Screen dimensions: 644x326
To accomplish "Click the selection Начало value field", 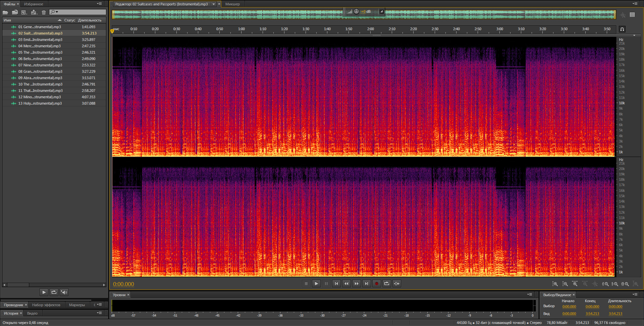I will pos(569,307).
